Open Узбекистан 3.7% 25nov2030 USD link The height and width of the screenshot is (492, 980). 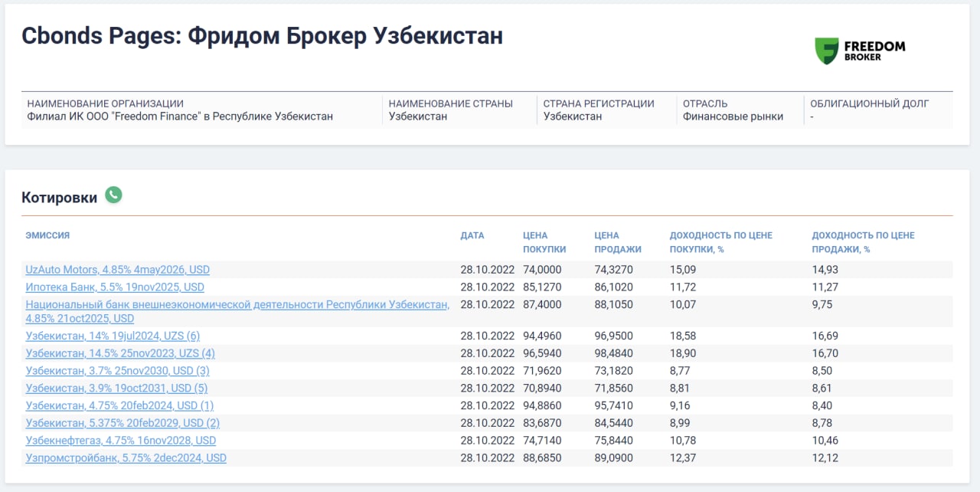[118, 371]
